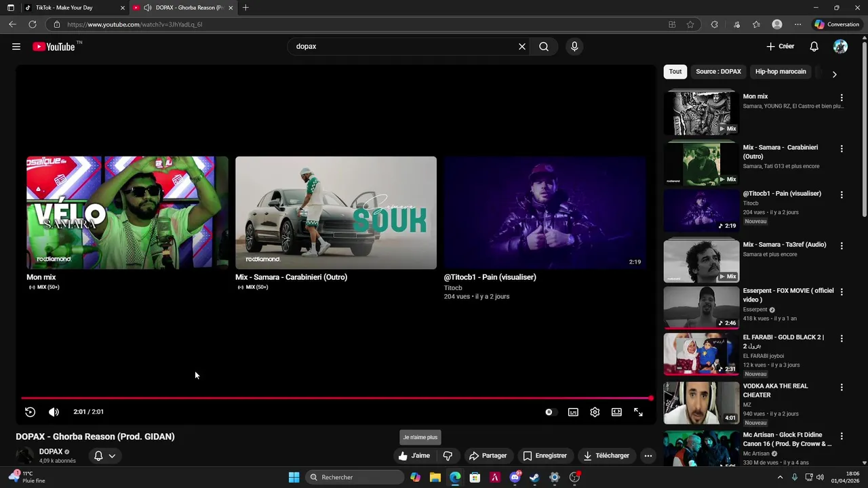Open options for Mix - Samara - Ta3ref

[842, 245]
